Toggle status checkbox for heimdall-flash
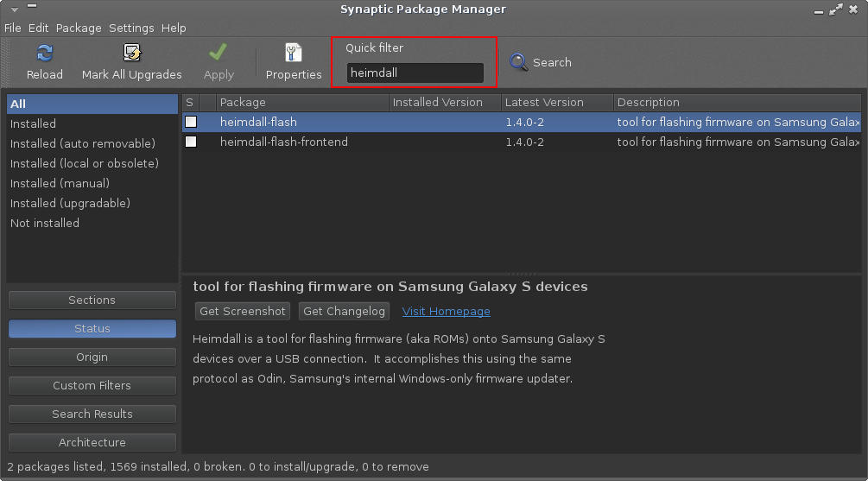Viewport: 868px width, 481px height. (x=191, y=123)
